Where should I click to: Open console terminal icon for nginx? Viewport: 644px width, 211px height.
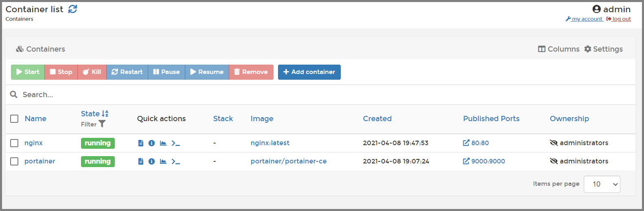pos(175,143)
